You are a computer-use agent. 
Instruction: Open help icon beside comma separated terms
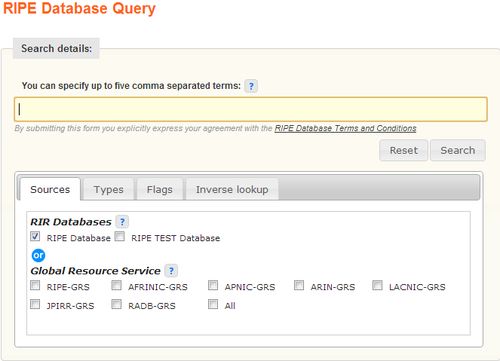pyautogui.click(x=251, y=86)
